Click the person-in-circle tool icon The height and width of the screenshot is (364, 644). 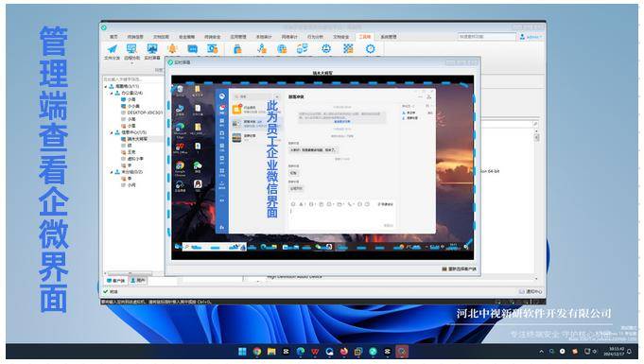(326, 49)
